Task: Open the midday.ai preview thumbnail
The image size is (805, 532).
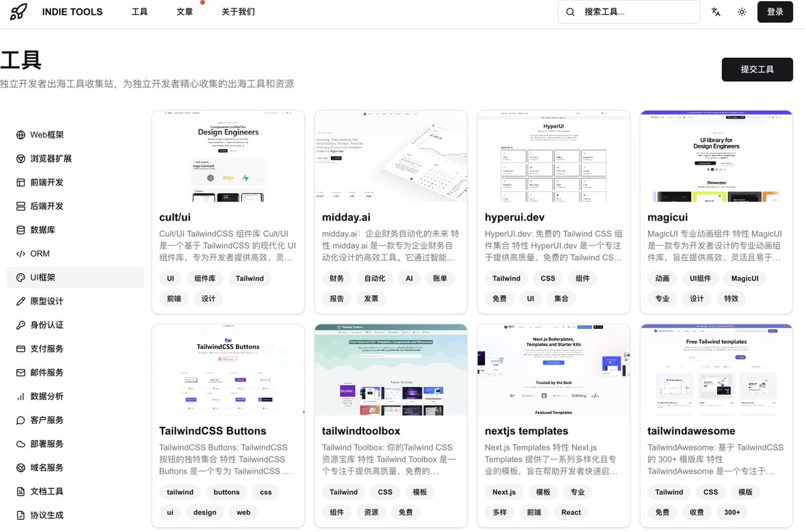Action: pos(390,156)
